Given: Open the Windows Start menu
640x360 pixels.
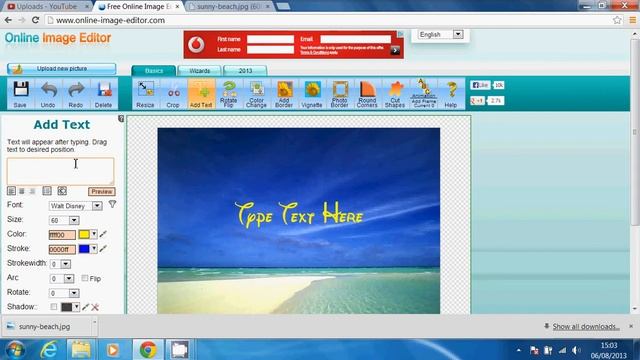Looking at the screenshot, I should (15, 350).
